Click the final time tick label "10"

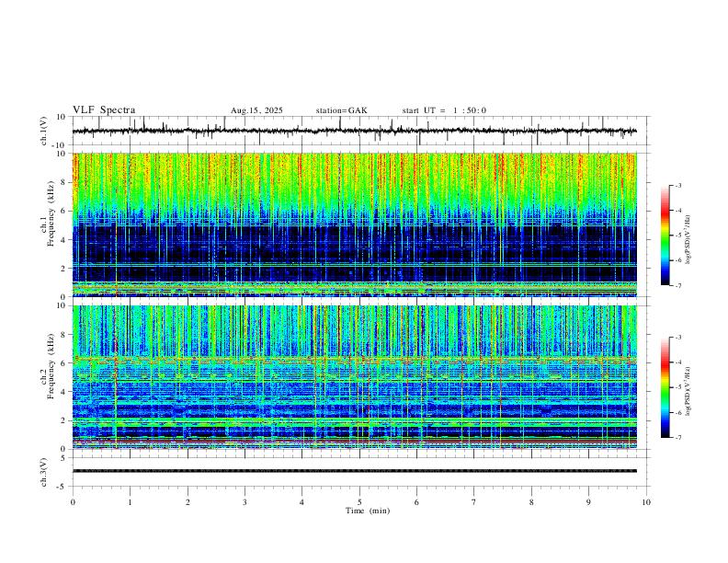(x=646, y=502)
